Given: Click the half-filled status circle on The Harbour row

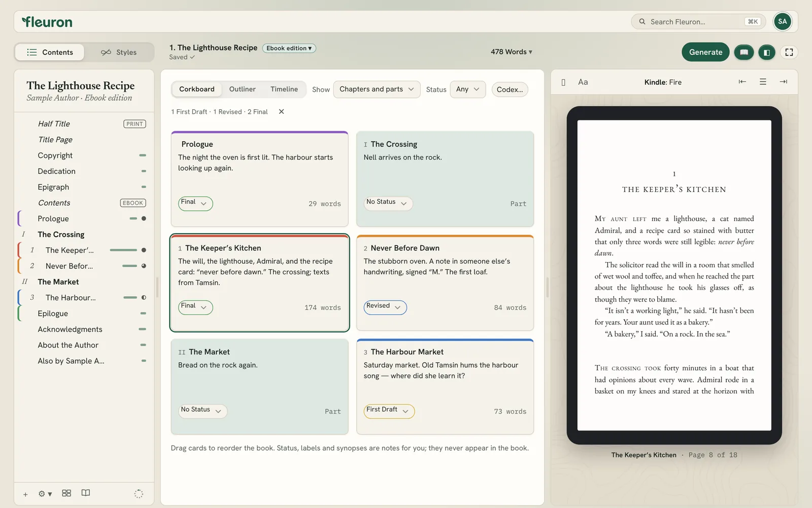Looking at the screenshot, I should (x=144, y=298).
